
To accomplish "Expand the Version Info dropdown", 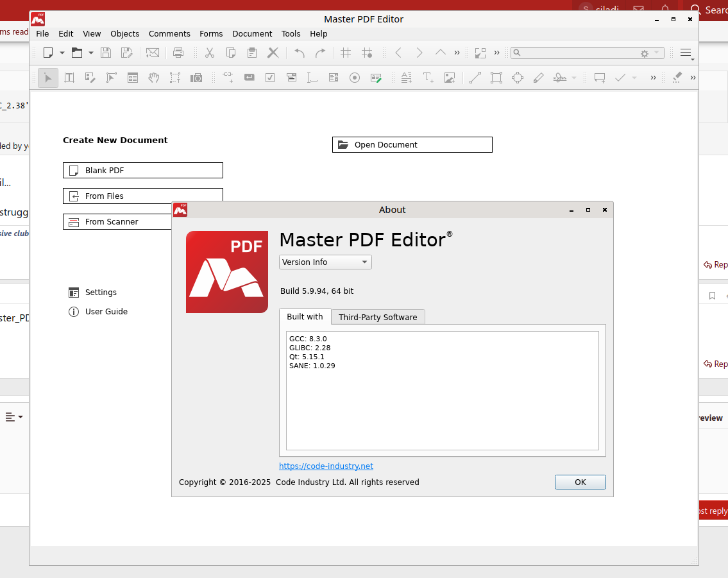I will pos(325,262).
